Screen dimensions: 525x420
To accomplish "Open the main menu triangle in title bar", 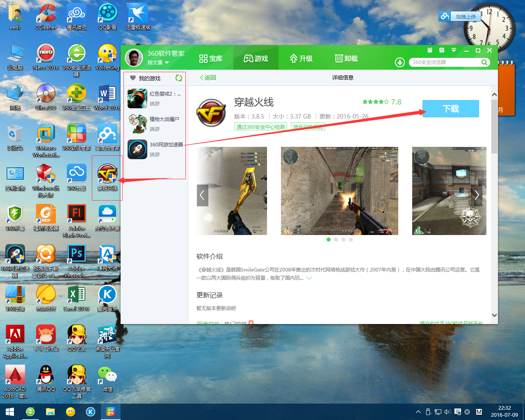I will pyautogui.click(x=454, y=50).
